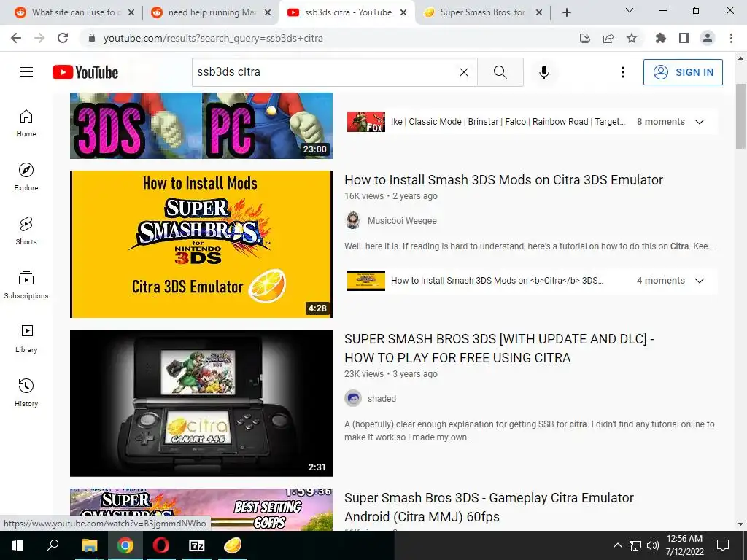Visit the Musicboi Weegee channel name

coord(402,220)
